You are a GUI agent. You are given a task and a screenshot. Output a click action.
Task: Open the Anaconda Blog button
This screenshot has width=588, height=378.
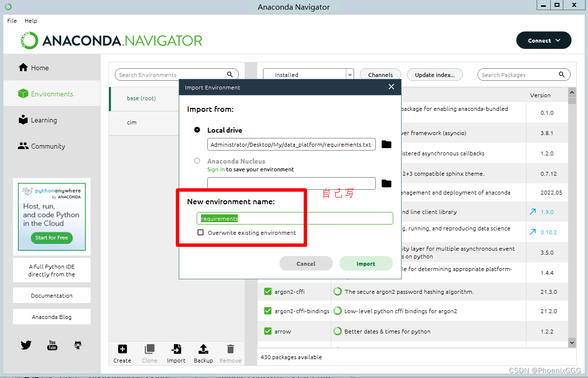(52, 317)
